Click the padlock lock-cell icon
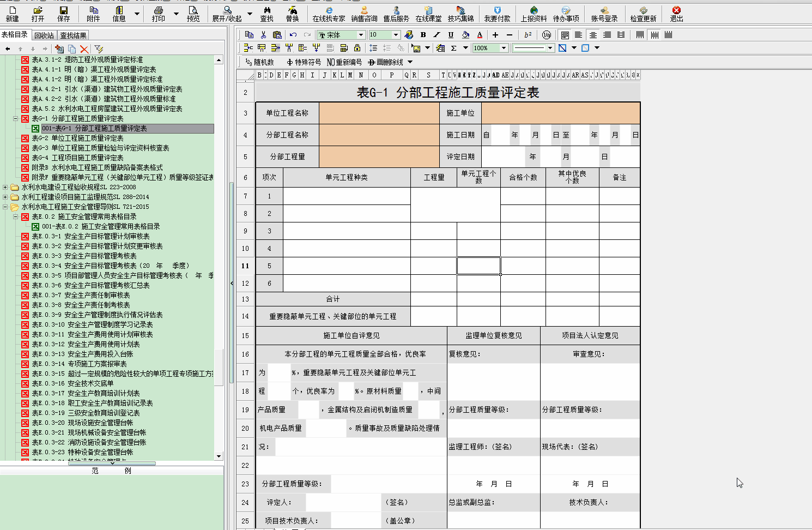The width and height of the screenshot is (812, 530). tap(357, 48)
